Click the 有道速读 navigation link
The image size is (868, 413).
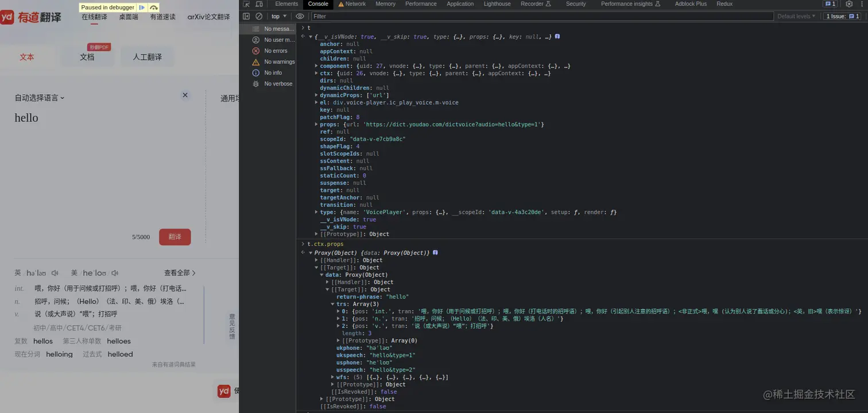coord(163,17)
